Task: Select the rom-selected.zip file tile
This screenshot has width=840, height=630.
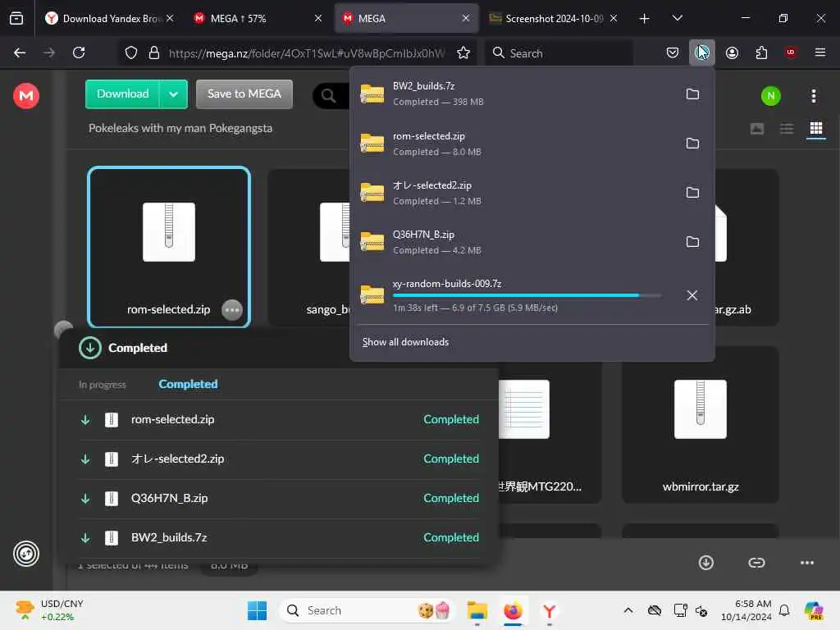Action: click(169, 247)
